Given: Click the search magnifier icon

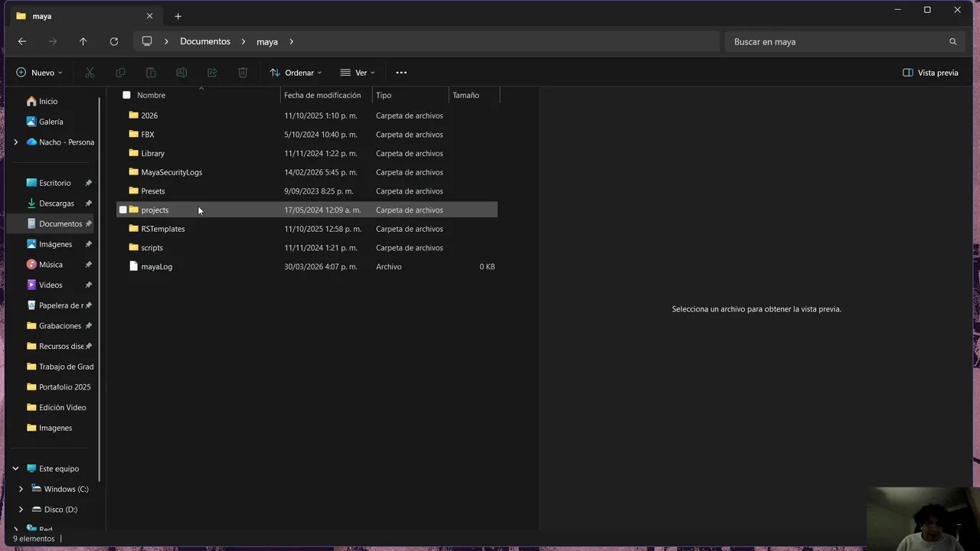Looking at the screenshot, I should click(953, 41).
